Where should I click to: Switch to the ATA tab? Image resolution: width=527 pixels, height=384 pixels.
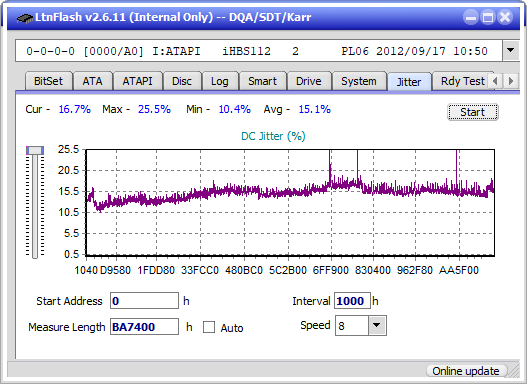92,81
